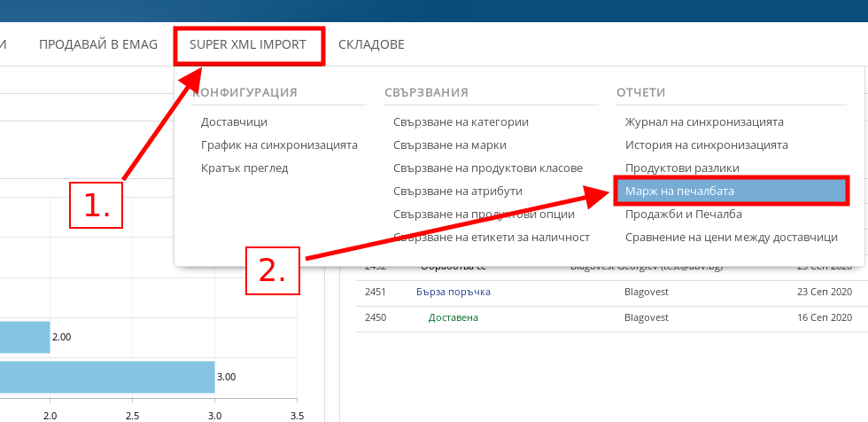Click the chart bar labeled 3.00
This screenshot has height=422, width=868.
coord(106,376)
